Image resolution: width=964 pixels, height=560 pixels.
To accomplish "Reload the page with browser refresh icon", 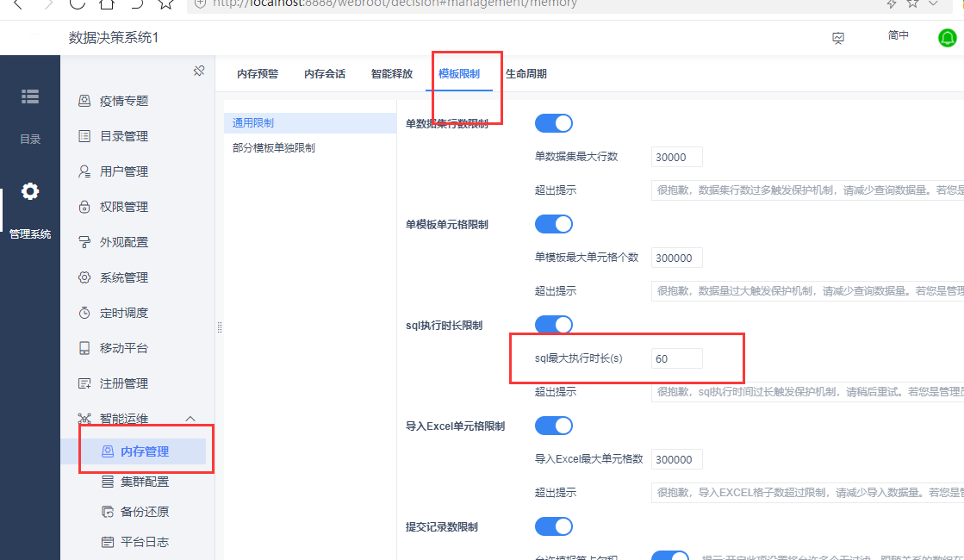I will click(x=77, y=3).
